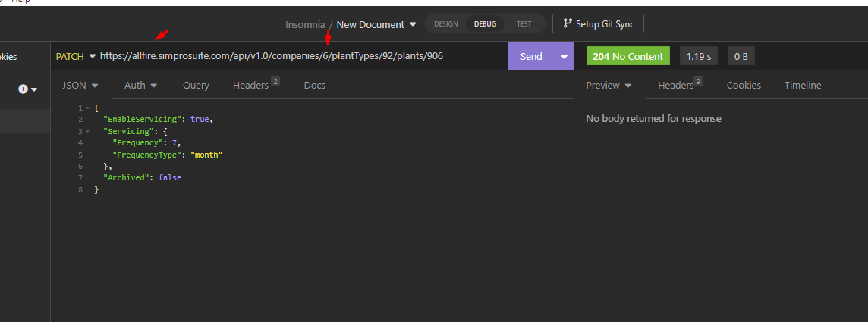The width and height of the screenshot is (868, 322).
Task: Open the dropdown arrow beside the plus icon
Action: (34, 89)
